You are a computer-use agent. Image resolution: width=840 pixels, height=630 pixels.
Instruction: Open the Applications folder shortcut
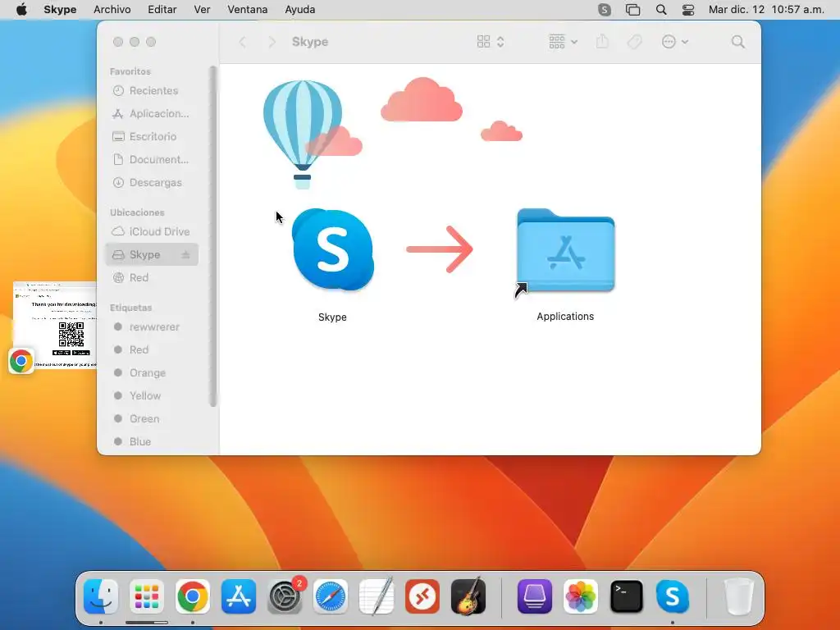(x=565, y=251)
